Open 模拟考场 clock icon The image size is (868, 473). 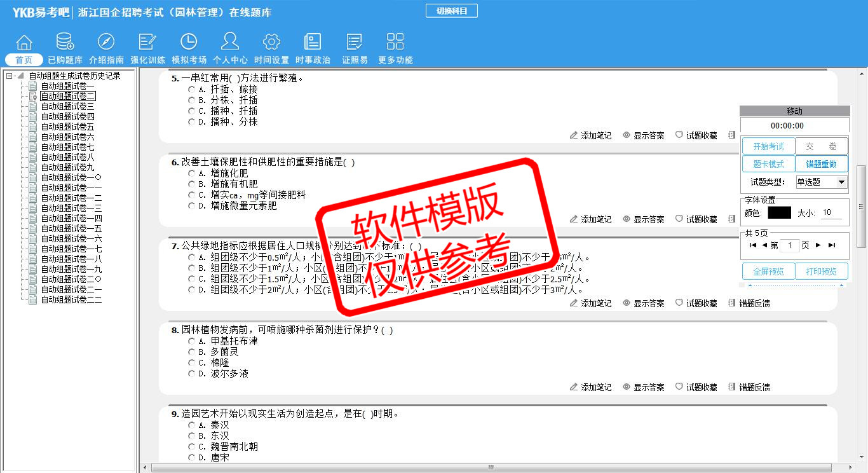point(189,42)
